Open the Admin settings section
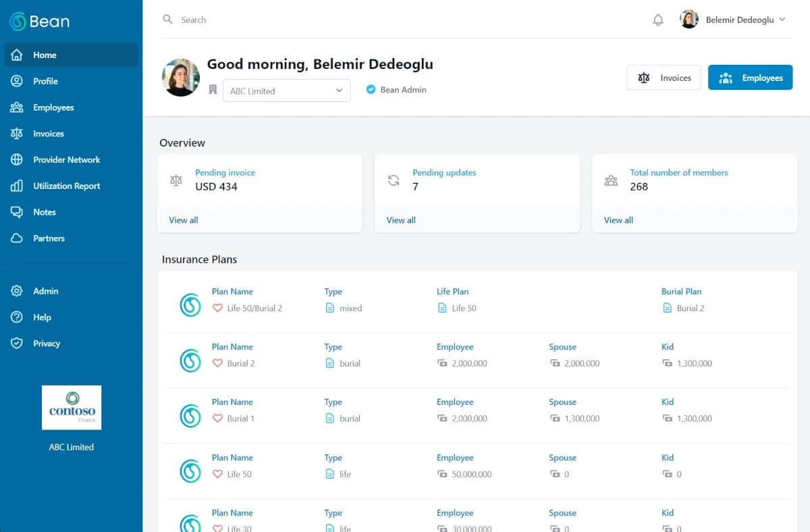 tap(45, 291)
